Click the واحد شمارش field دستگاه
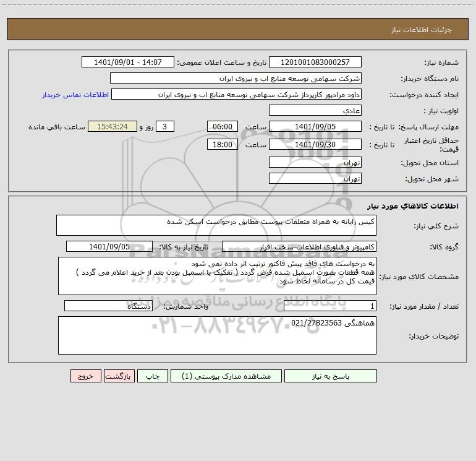 pyautogui.click(x=108, y=306)
